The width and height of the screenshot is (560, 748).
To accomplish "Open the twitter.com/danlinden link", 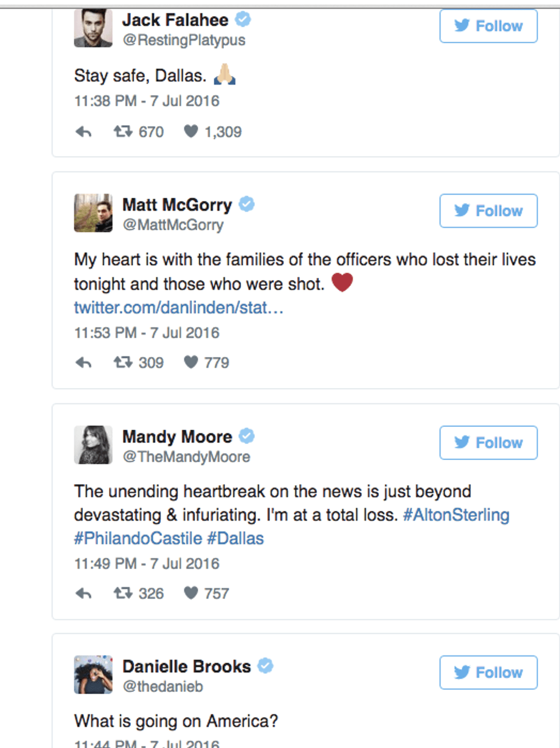I will tap(178, 308).
